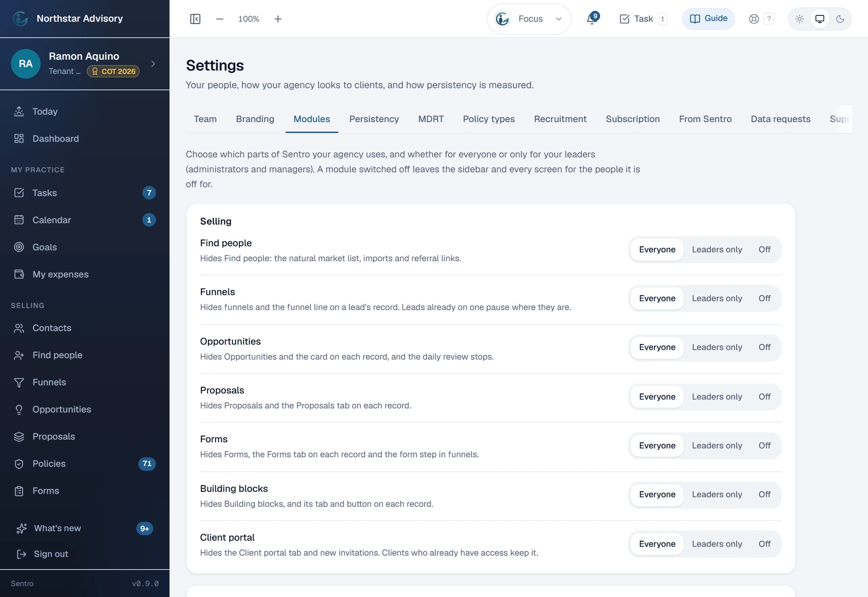The image size is (868, 597).
Task: Open the help lifebuoy icon
Action: (x=754, y=19)
